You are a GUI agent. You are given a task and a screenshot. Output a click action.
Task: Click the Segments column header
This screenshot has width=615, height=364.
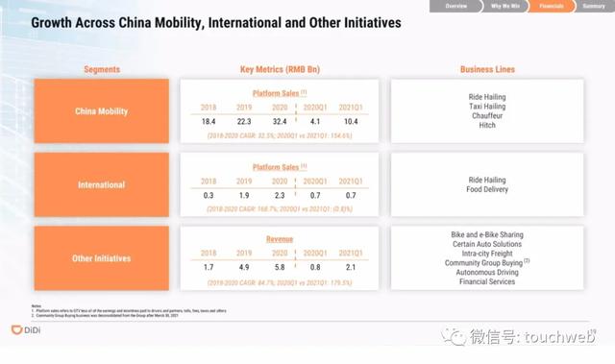(102, 69)
